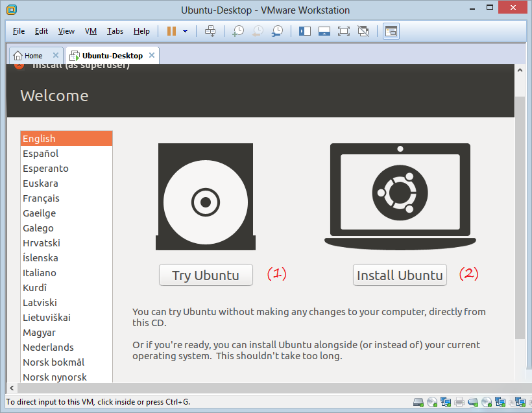This screenshot has width=532, height=413.
Task: Click the printer device status icon
Action: pyautogui.click(x=459, y=402)
